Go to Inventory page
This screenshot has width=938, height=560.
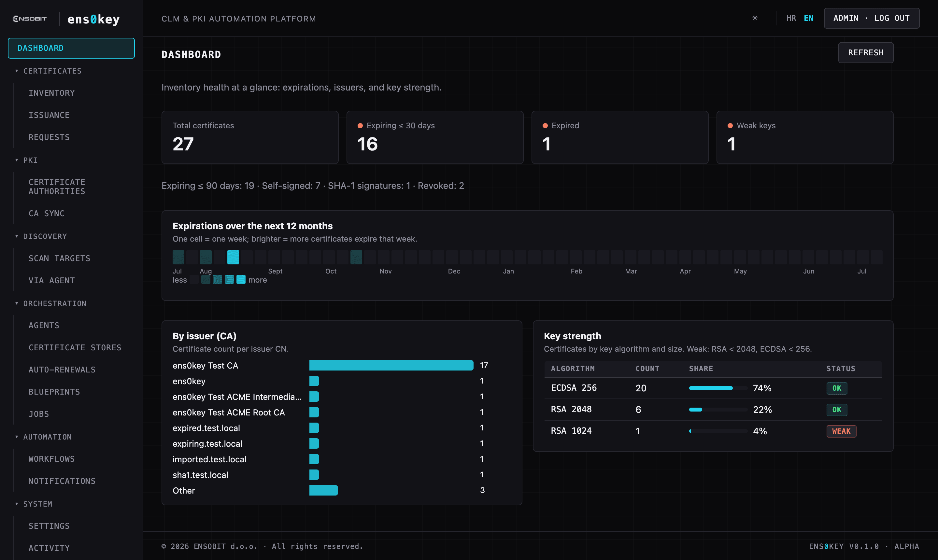(x=52, y=93)
